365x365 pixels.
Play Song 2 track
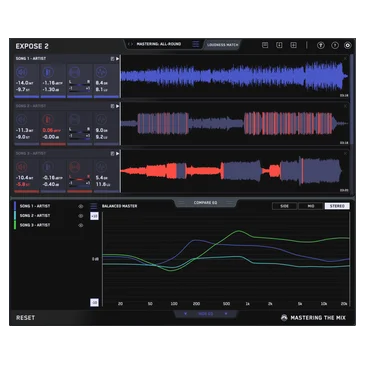coord(117,106)
